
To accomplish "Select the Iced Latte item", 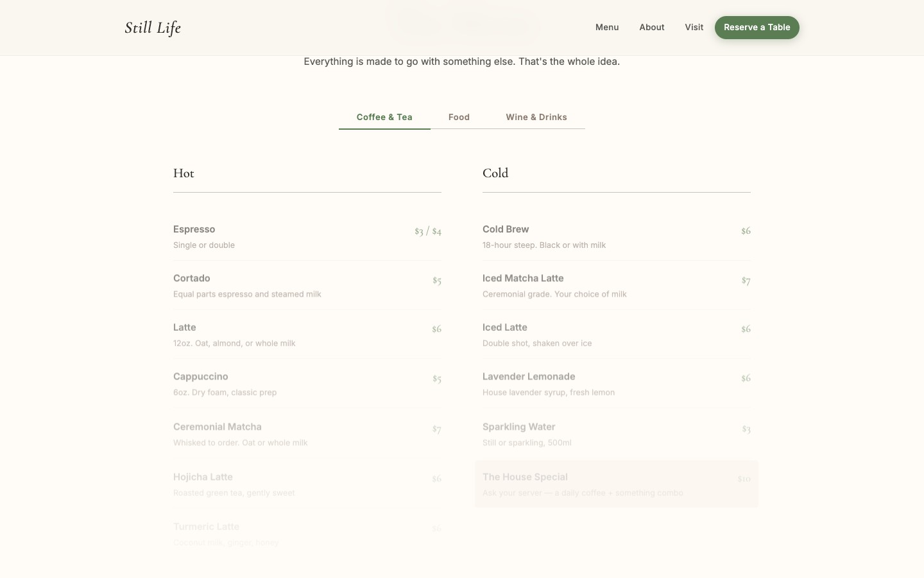I will pyautogui.click(x=617, y=335).
